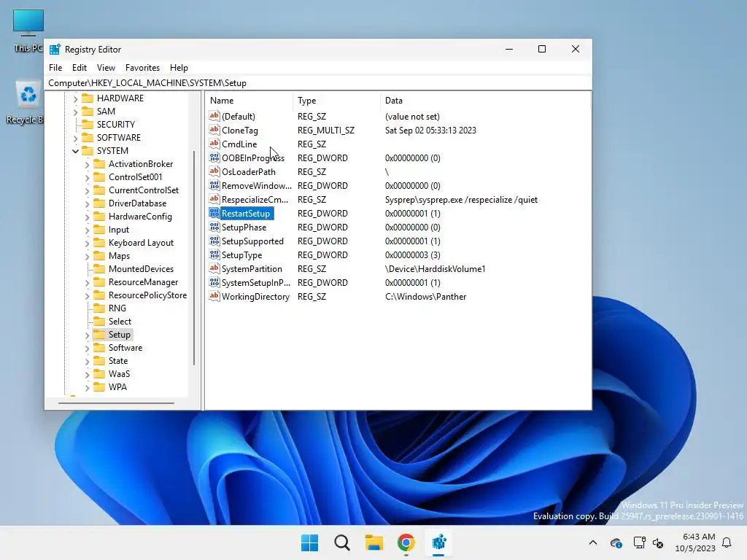Expand the Setup key
Screen dimensions: 747x560
87,335
